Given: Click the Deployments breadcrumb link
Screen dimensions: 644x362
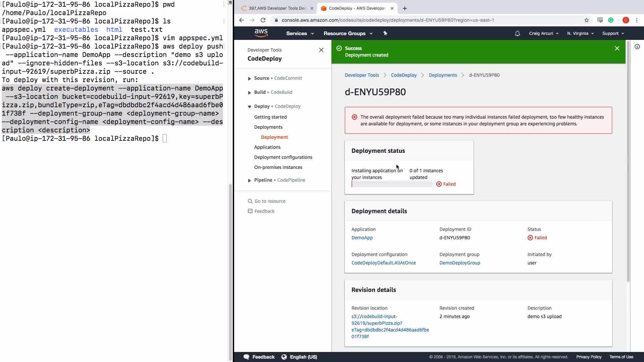Looking at the screenshot, I should point(443,75).
